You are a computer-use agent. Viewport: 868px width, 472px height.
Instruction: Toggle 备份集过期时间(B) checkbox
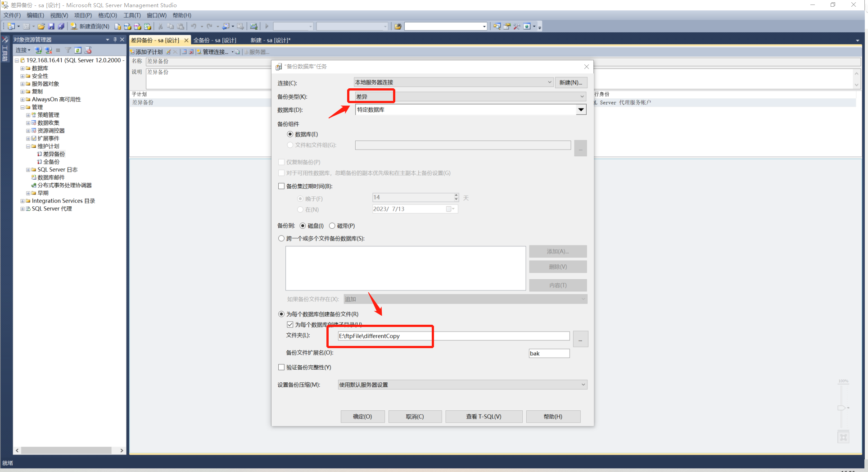click(281, 186)
